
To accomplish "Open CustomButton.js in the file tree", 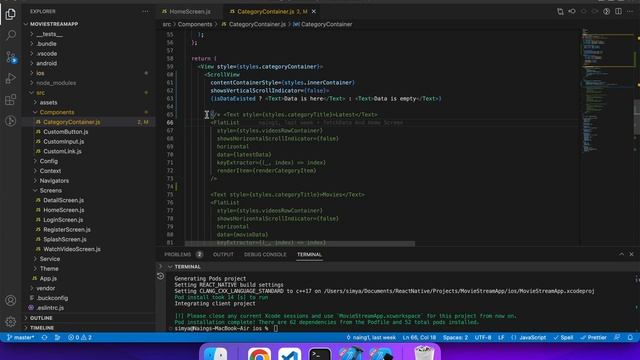I will (x=65, y=132).
